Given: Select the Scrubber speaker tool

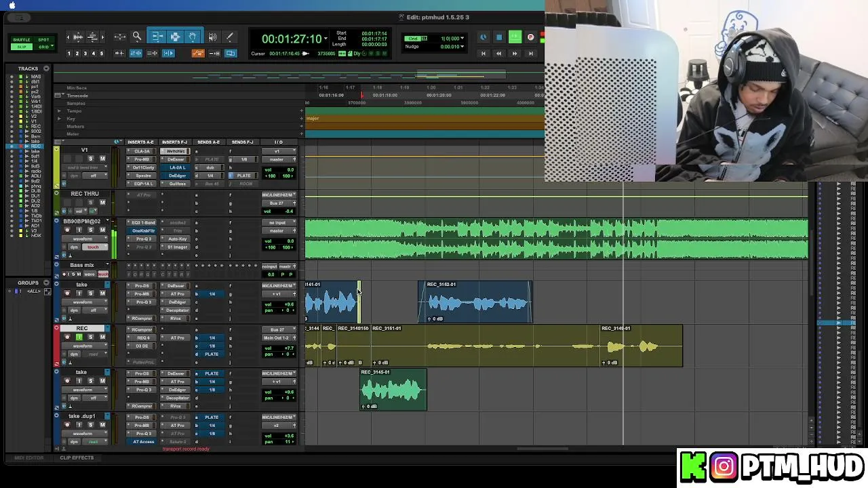Looking at the screenshot, I should [212, 37].
